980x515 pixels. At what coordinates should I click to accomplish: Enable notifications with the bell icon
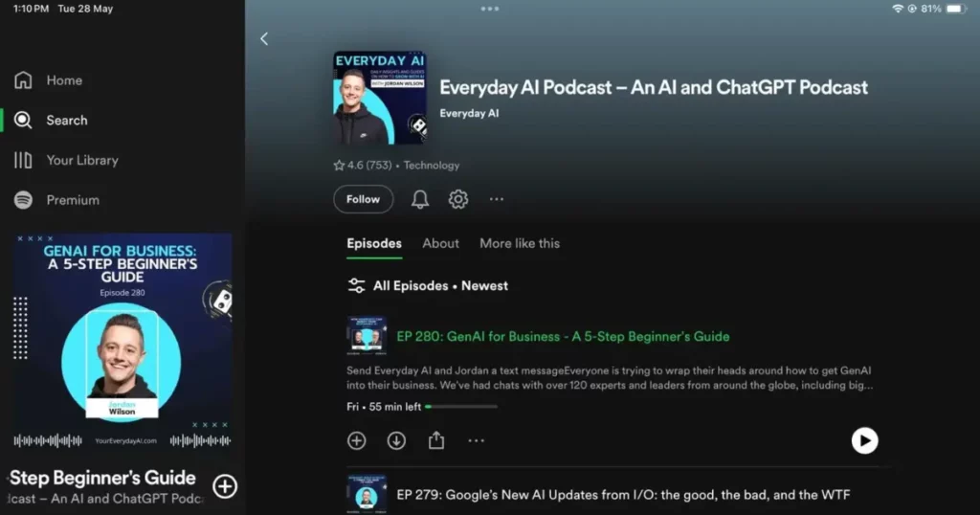pyautogui.click(x=420, y=199)
